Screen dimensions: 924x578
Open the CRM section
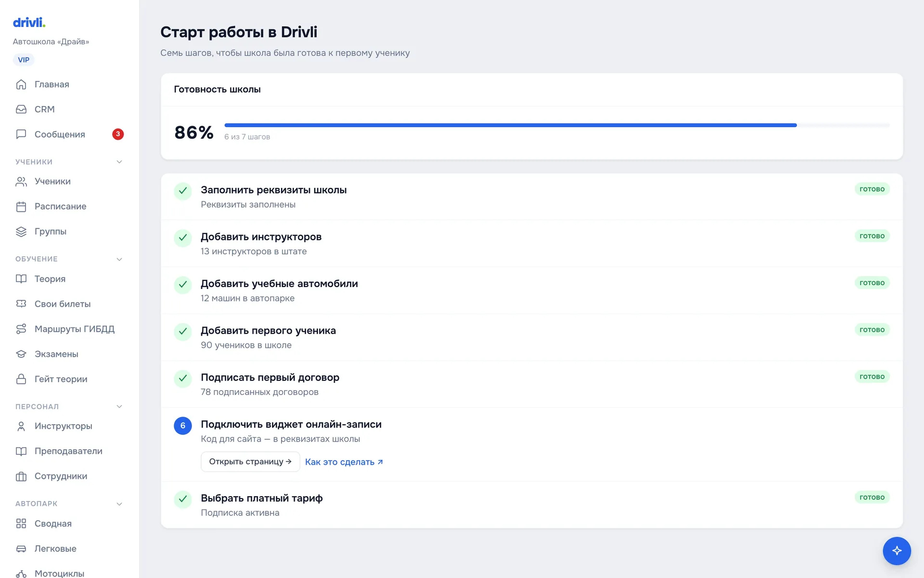point(69,109)
